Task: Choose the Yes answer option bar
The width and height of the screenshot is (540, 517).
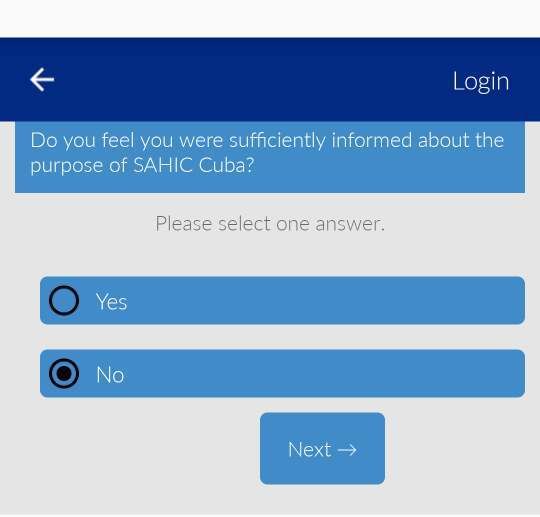Action: click(x=282, y=300)
